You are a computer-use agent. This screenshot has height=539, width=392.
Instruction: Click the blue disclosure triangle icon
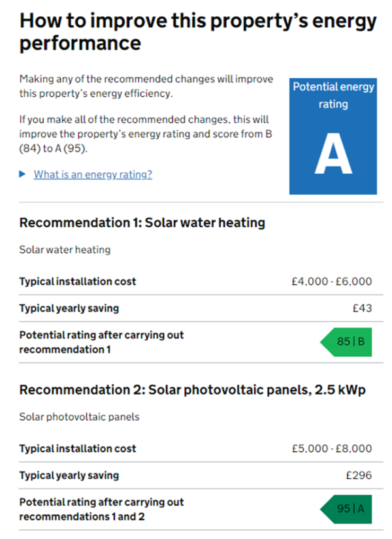[x=22, y=174]
